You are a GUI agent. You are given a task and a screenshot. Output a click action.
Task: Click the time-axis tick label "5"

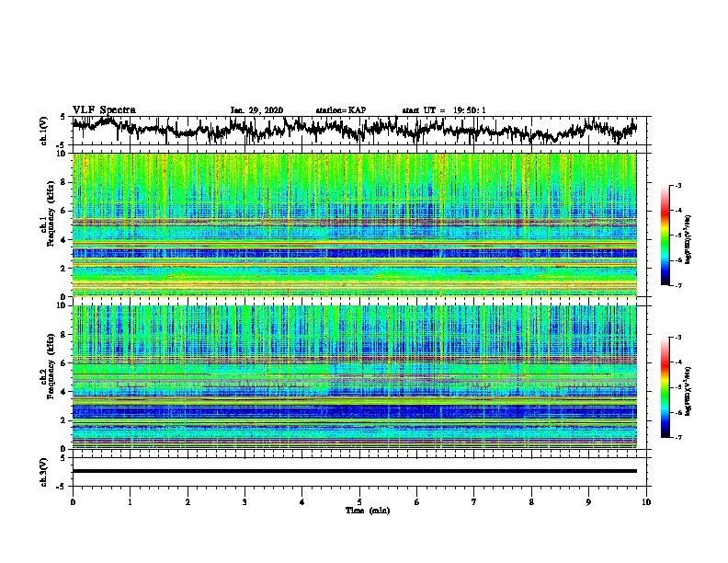tap(359, 502)
